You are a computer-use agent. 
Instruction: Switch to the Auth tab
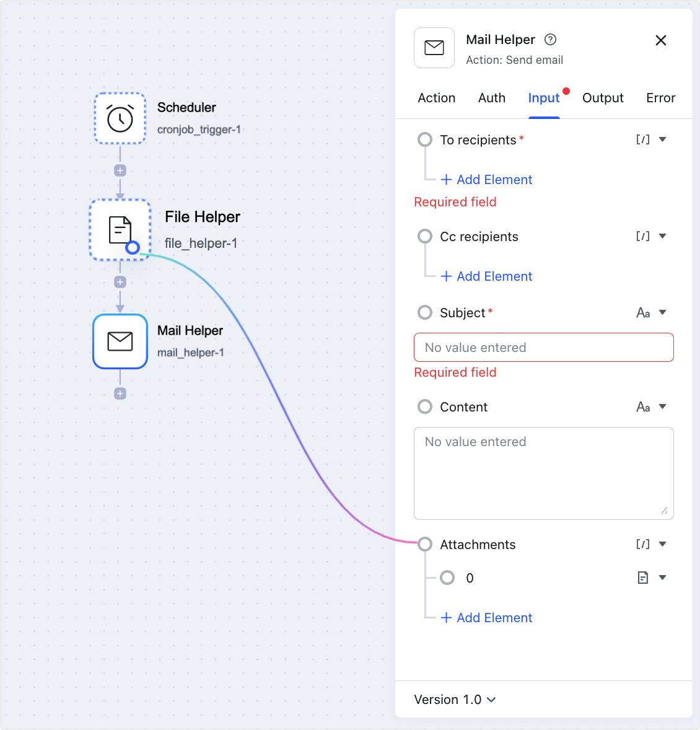point(492,98)
